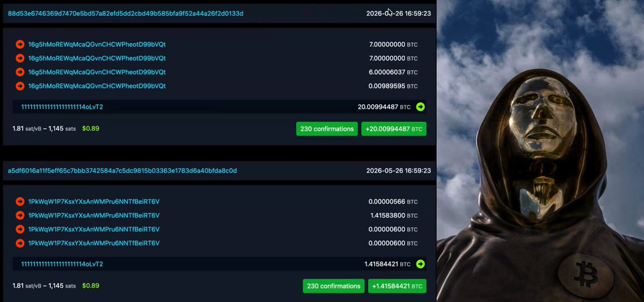Click $0.89 fee in the a5df6016 transaction
This screenshot has height=302, width=644.
point(91,286)
